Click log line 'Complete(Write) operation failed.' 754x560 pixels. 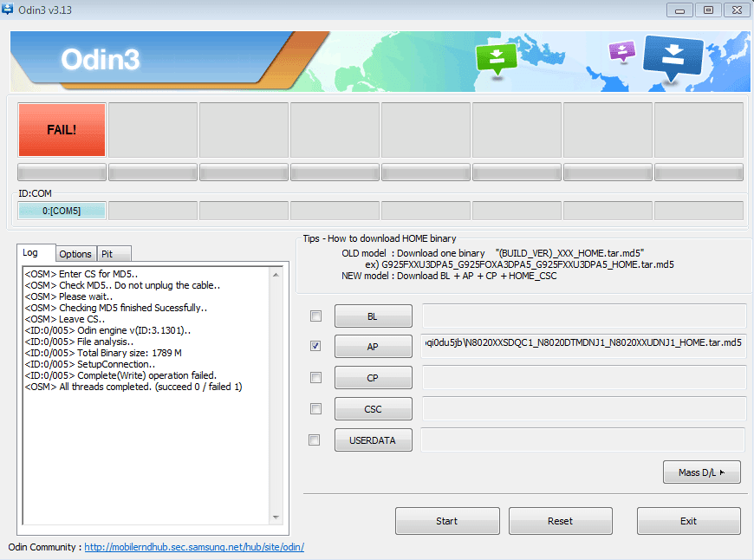120,375
